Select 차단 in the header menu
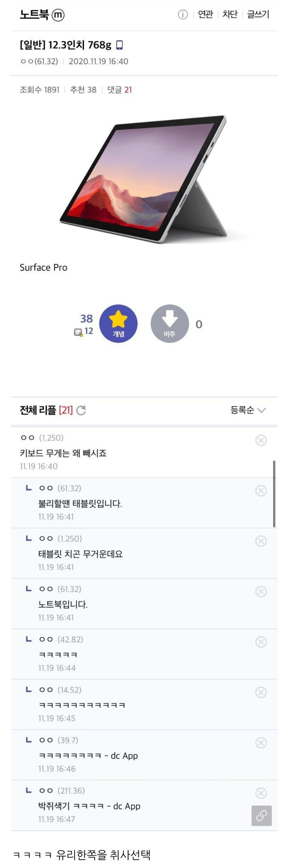Viewport: 288px width, 868px height. 230,15
